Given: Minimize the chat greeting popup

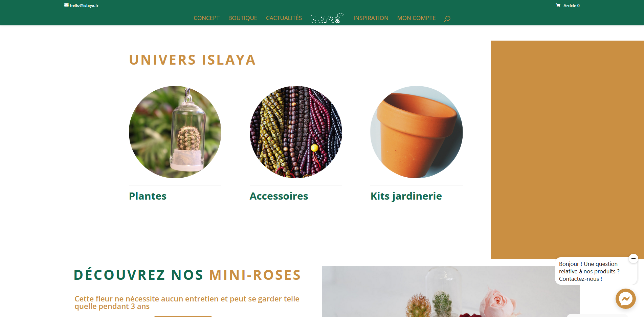Looking at the screenshot, I should tap(633, 258).
